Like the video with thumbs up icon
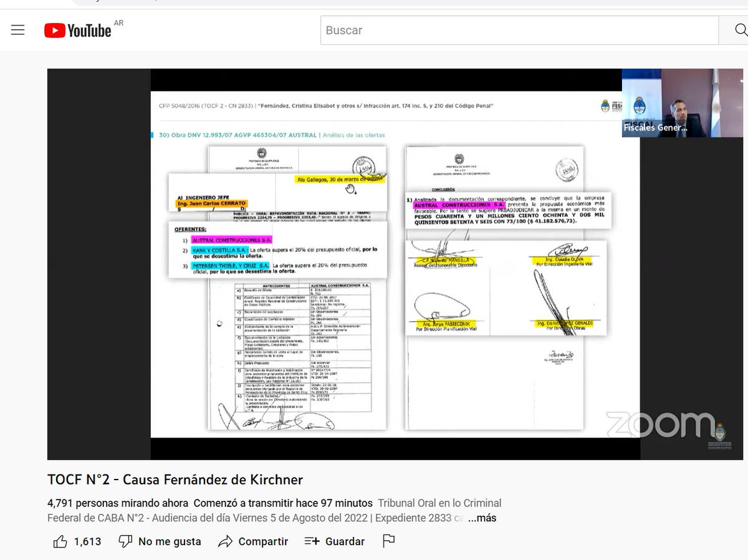Image resolution: width=748 pixels, height=560 pixels. coord(60,541)
